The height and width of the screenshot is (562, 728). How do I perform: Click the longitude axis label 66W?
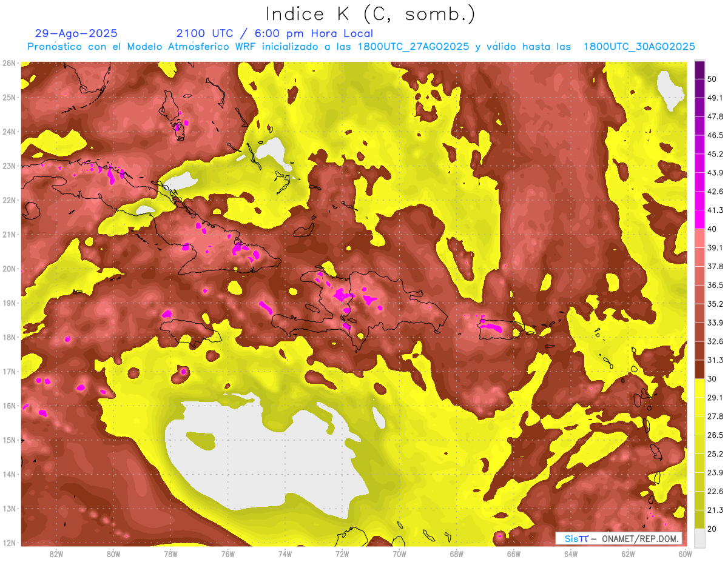[513, 554]
